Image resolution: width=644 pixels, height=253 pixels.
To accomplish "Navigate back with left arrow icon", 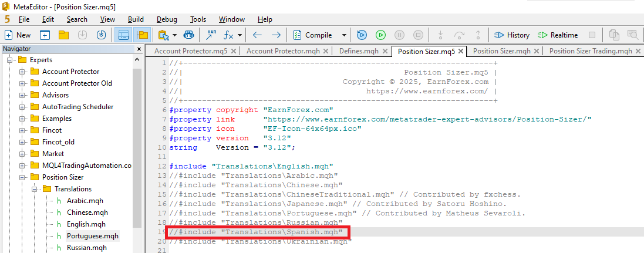I will tap(258, 35).
